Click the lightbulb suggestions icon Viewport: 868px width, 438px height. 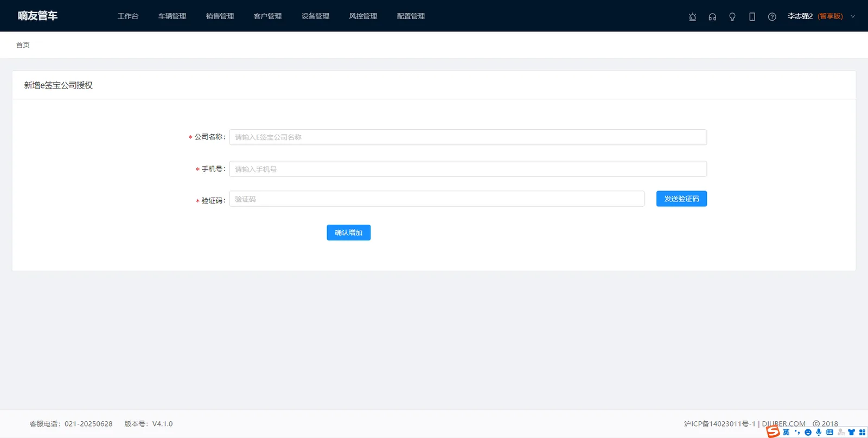pyautogui.click(x=732, y=17)
